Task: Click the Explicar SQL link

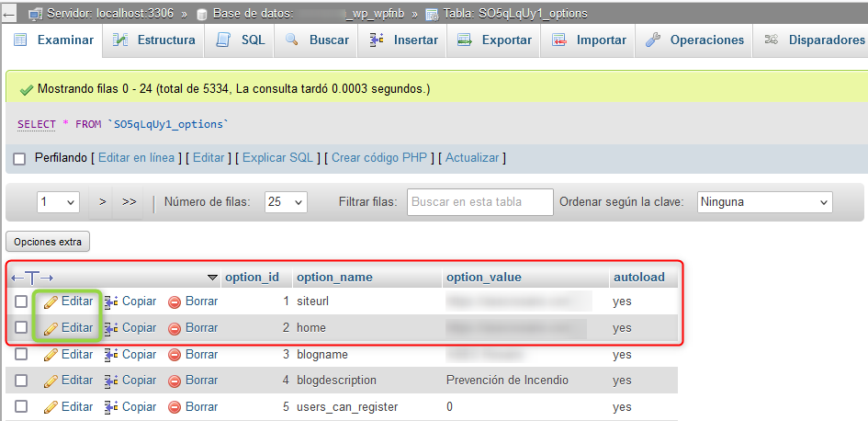Action: pos(277,158)
